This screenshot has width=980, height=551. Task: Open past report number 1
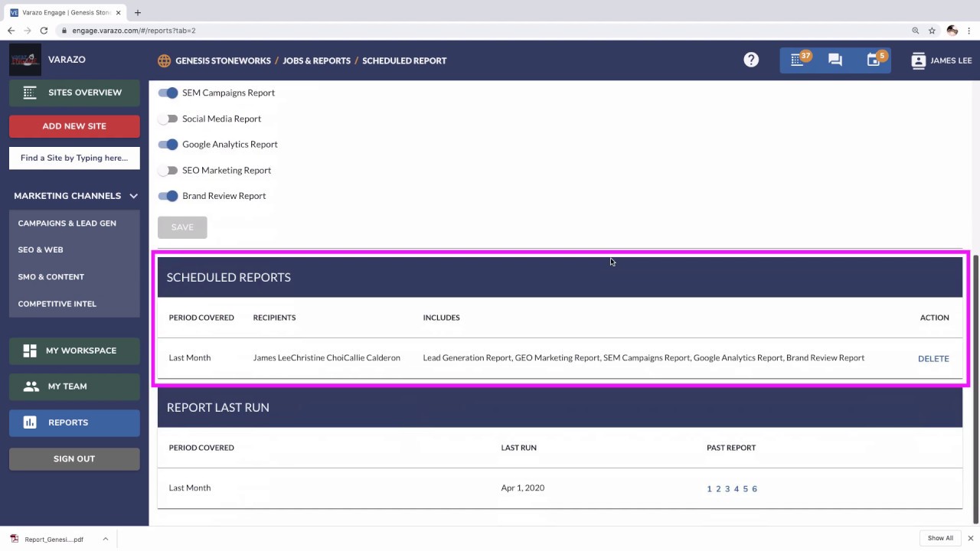coord(710,489)
